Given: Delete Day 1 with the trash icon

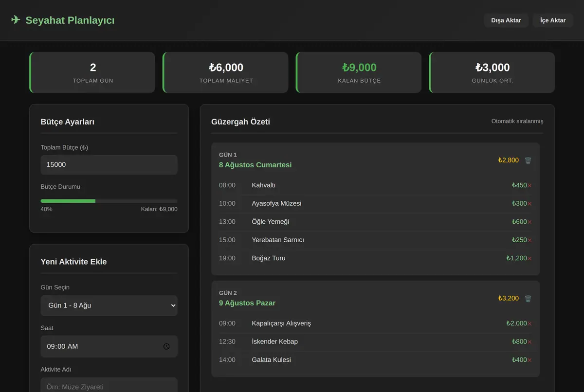Looking at the screenshot, I should (x=528, y=160).
